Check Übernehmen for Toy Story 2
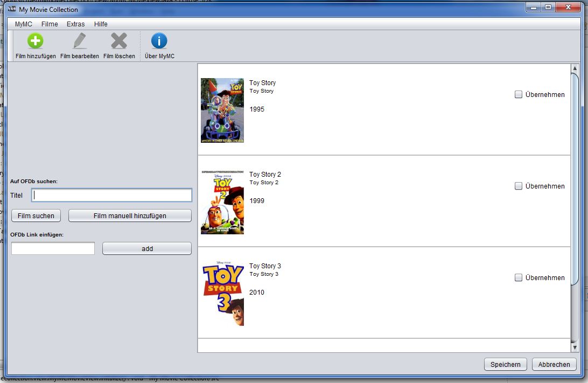The width and height of the screenshot is (588, 383). pos(518,186)
